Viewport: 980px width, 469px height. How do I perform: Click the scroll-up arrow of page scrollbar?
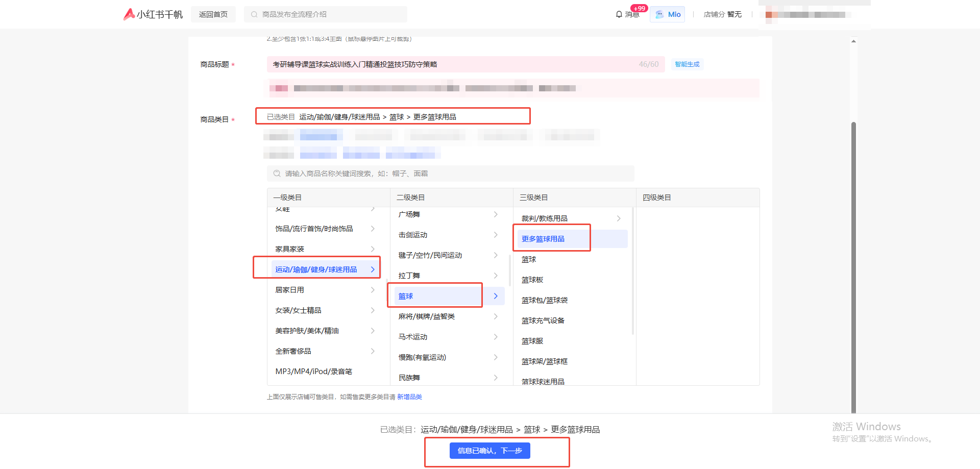tap(853, 41)
